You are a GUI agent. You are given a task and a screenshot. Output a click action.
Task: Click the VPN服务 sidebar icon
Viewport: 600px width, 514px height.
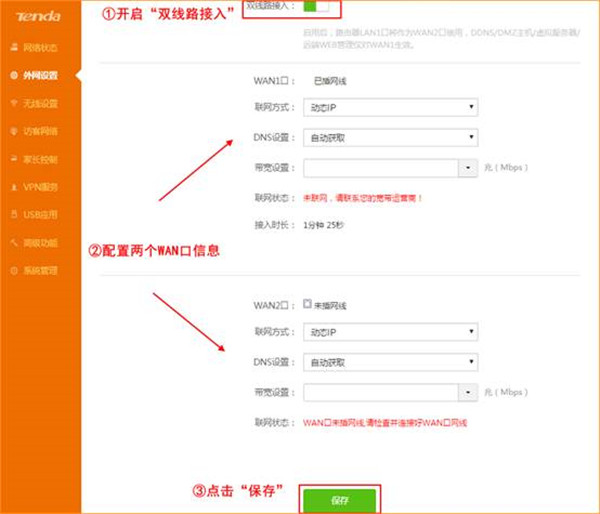click(x=14, y=187)
